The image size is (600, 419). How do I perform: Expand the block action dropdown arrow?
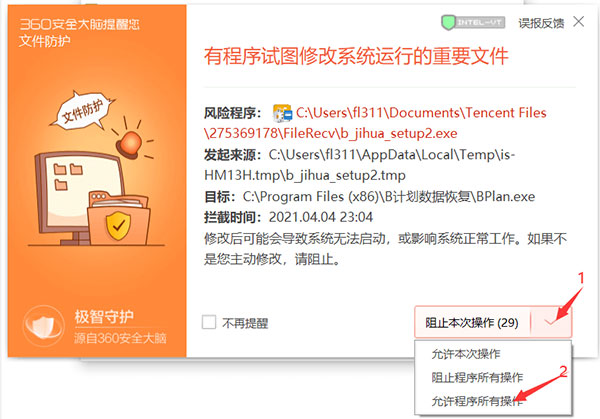coord(551,322)
